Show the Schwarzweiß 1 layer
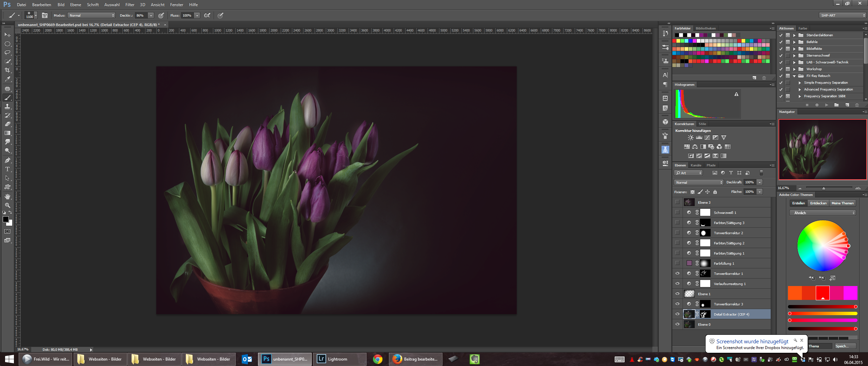868x366 pixels. coord(677,212)
